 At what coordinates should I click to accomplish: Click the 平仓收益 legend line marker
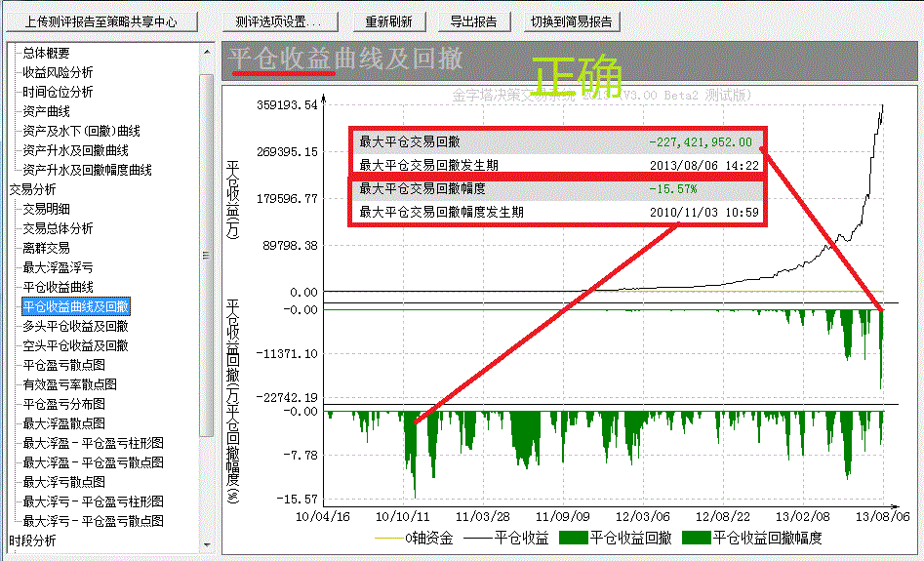tap(478, 538)
